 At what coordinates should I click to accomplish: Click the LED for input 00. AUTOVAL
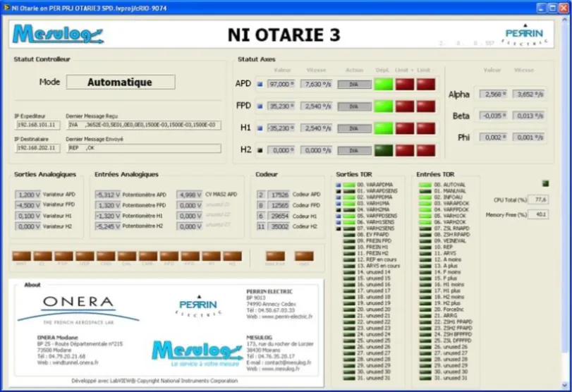coord(425,185)
